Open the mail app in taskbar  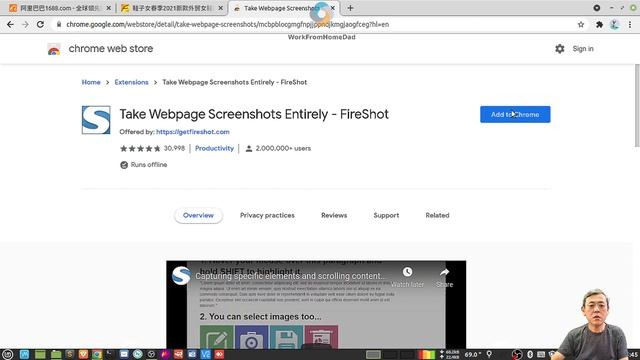124,354
